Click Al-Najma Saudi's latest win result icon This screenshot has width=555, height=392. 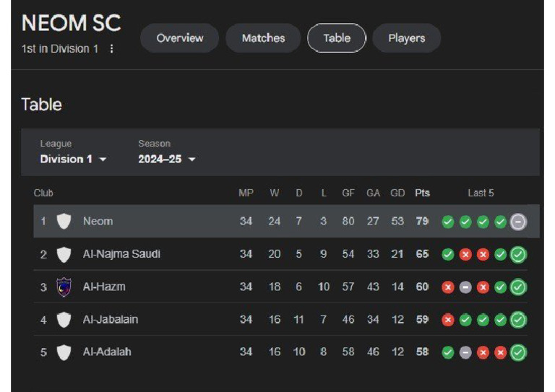(518, 254)
